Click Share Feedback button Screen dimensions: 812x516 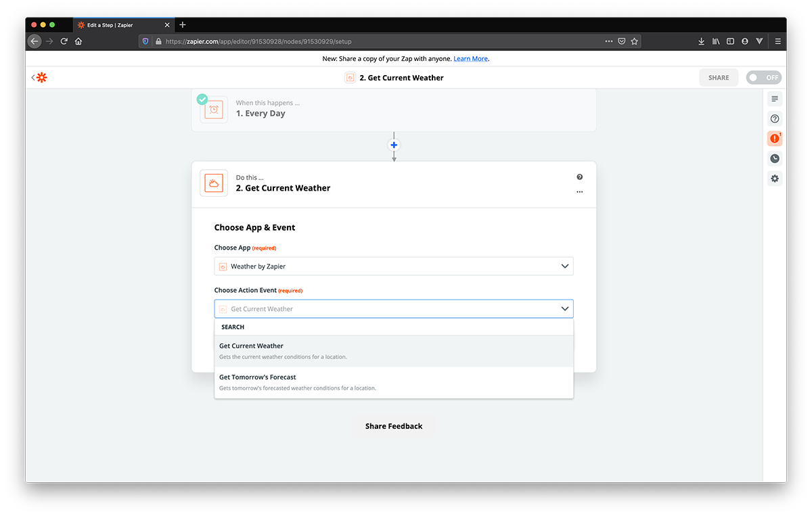(394, 426)
